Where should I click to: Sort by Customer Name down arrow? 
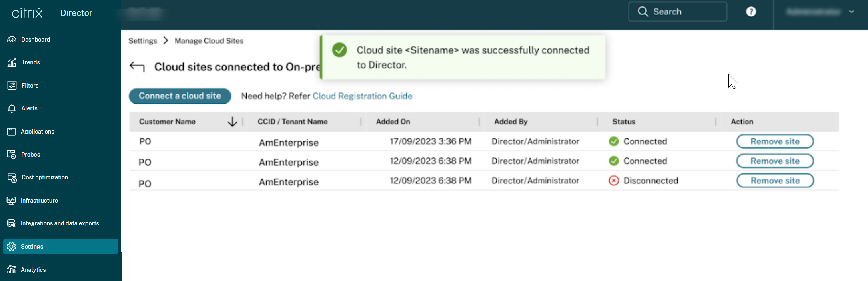[x=232, y=122]
